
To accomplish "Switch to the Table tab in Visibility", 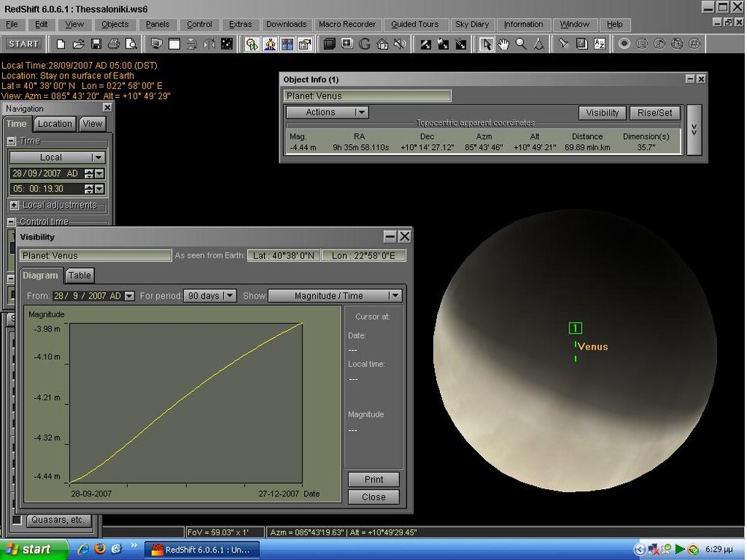I will coord(80,276).
